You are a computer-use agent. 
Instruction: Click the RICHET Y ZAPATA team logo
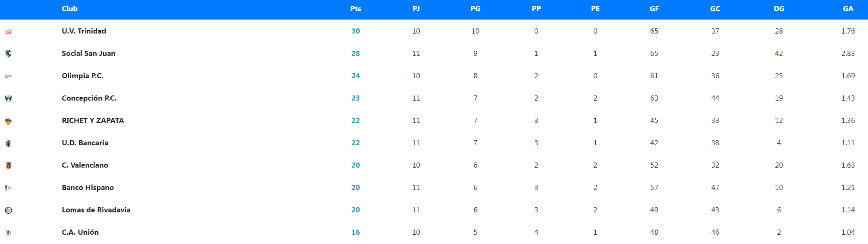pyautogui.click(x=8, y=121)
